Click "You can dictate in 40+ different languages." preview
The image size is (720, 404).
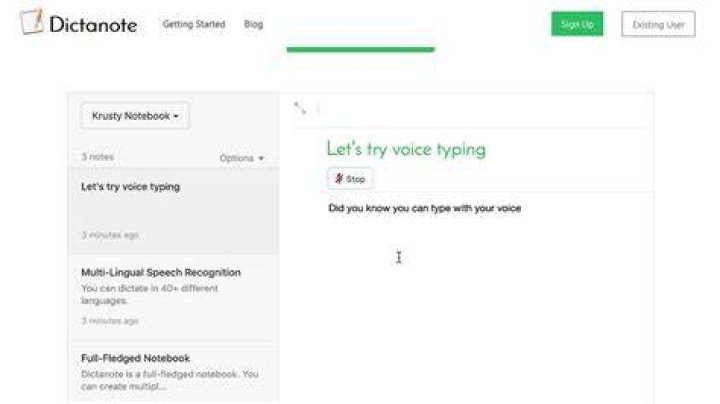pos(150,294)
